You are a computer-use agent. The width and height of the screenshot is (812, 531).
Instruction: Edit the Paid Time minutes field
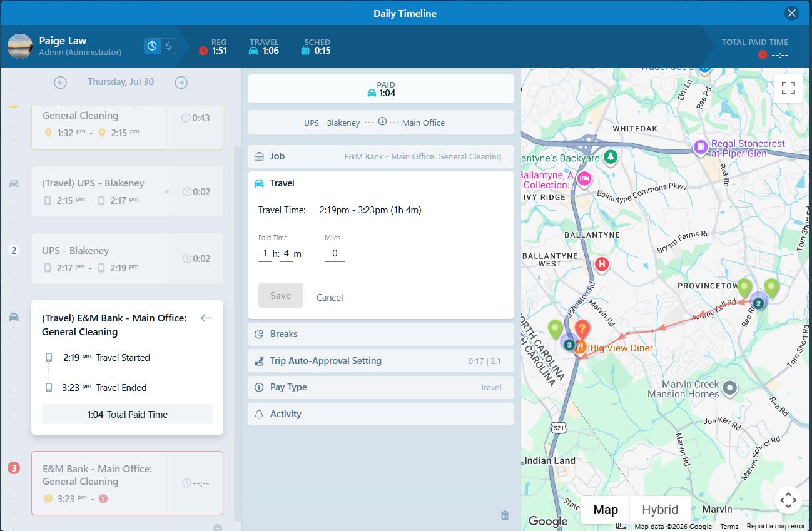click(x=286, y=253)
